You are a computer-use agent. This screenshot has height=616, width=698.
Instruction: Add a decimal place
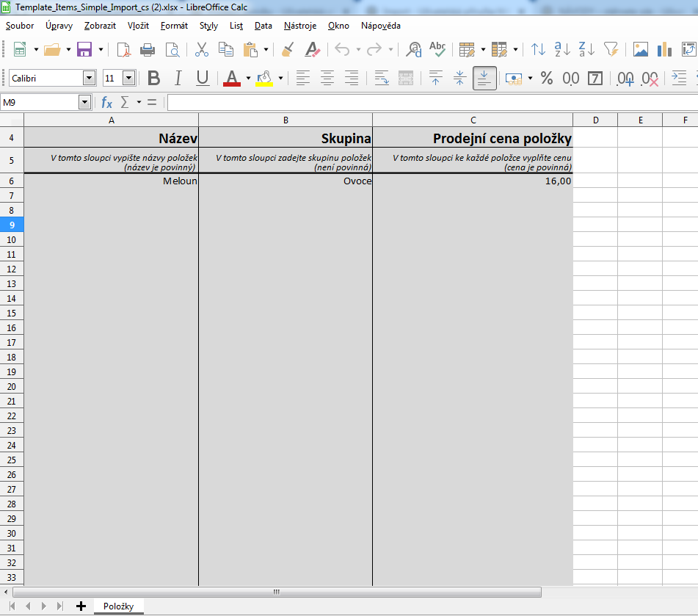coord(625,79)
